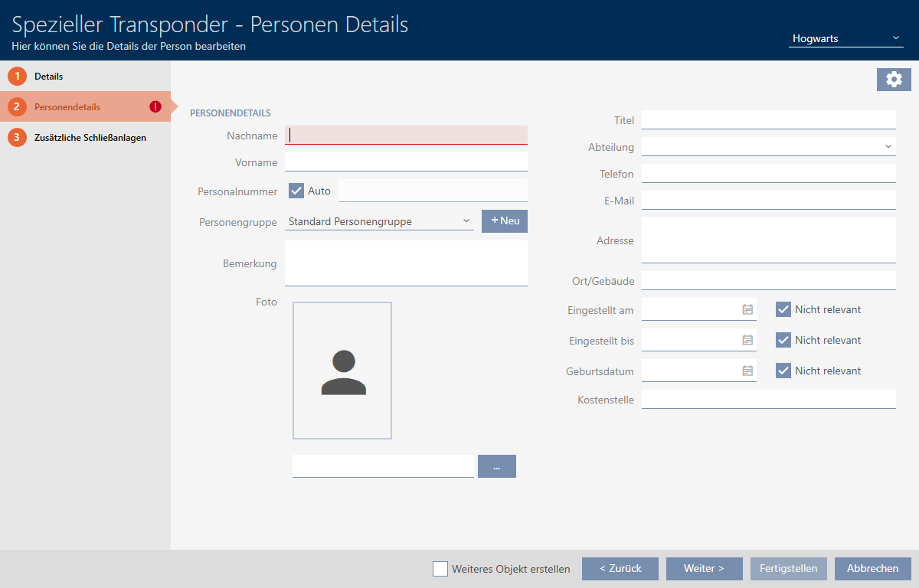Click the Weiter button
Screen dimensions: 919x588
point(704,569)
